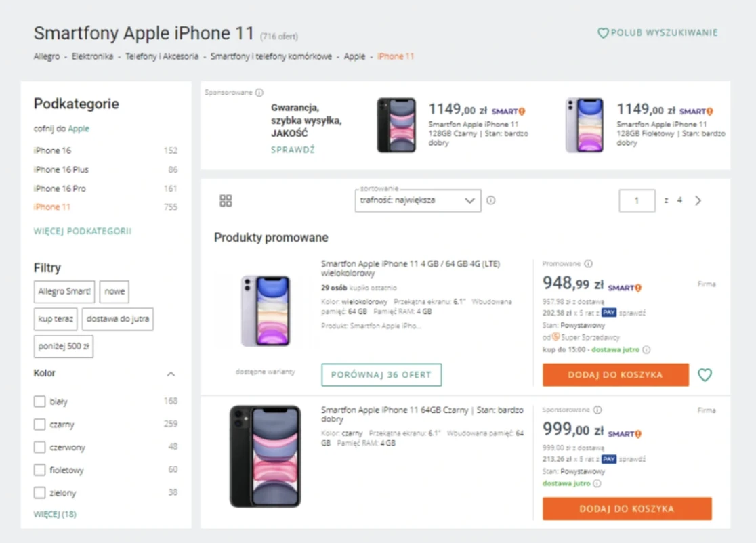Click info icon beside Promowane label
Screen dimensions: 756x543
pos(588,264)
